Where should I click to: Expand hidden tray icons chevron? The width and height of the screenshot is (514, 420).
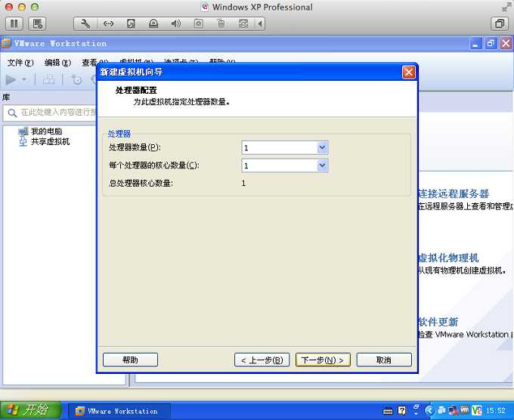pyautogui.click(x=430, y=410)
